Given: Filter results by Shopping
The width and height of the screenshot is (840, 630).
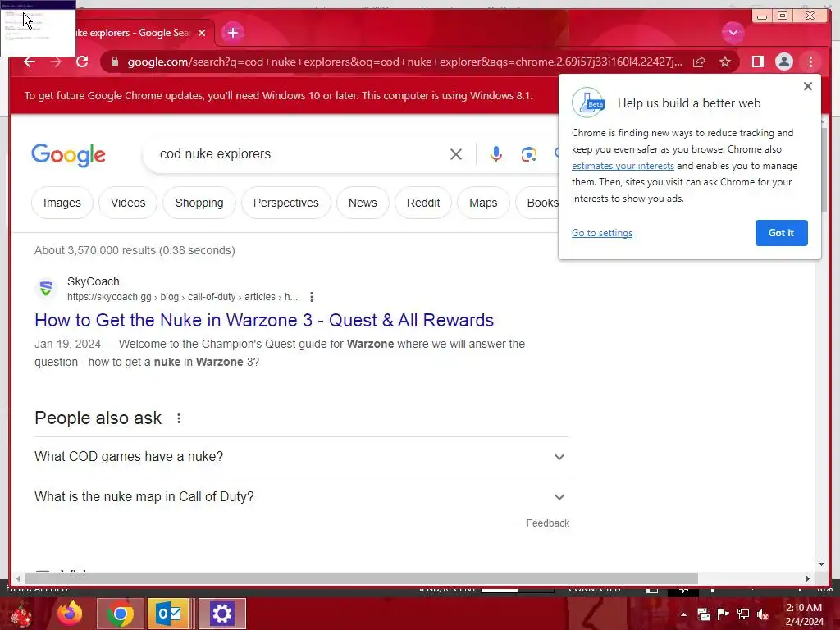Looking at the screenshot, I should (199, 203).
